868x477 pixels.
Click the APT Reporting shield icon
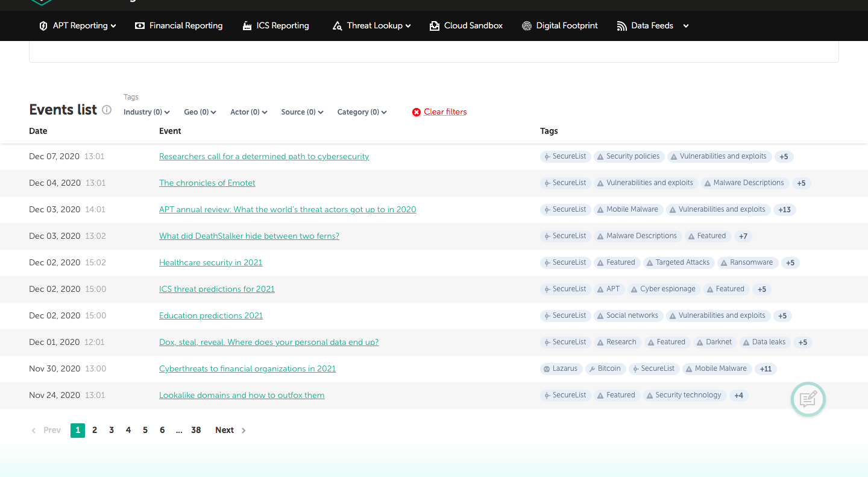pyautogui.click(x=43, y=26)
